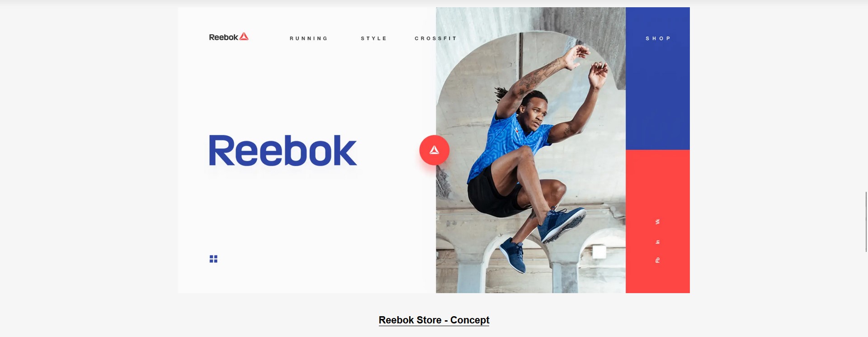
Task: Open the Fb social link
Action: point(657,260)
